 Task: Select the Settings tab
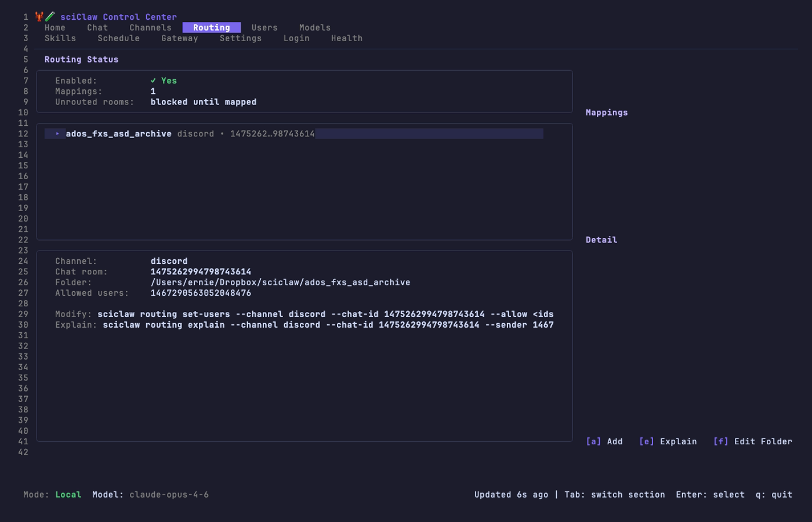tap(241, 38)
